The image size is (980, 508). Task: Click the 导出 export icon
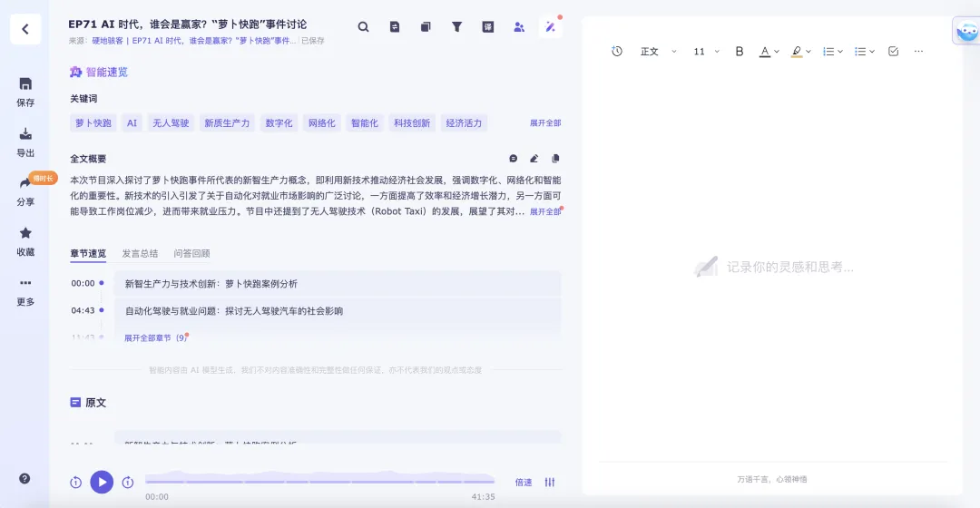[x=25, y=133]
